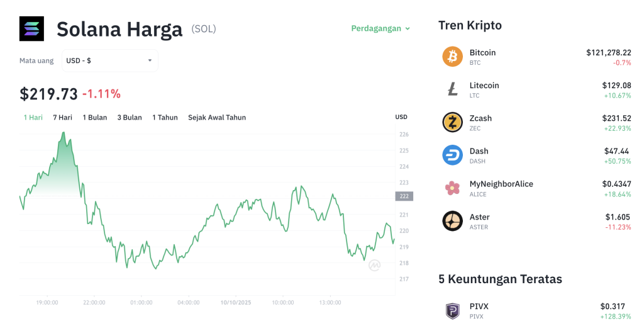Click the Dash coin icon

coord(452,155)
